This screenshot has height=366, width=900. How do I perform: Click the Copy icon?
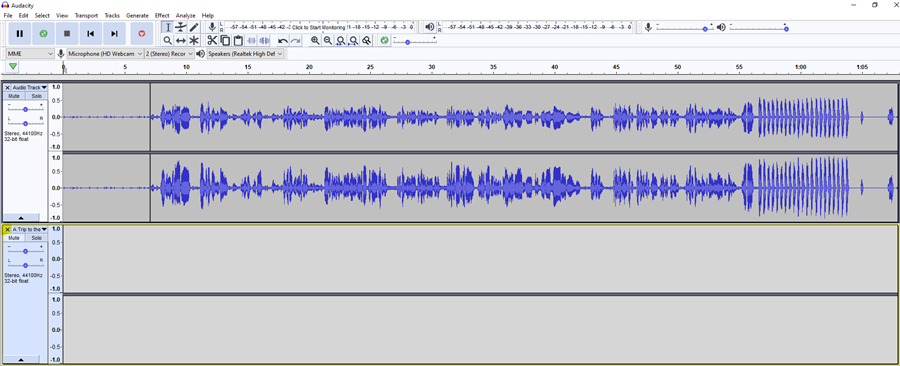225,40
